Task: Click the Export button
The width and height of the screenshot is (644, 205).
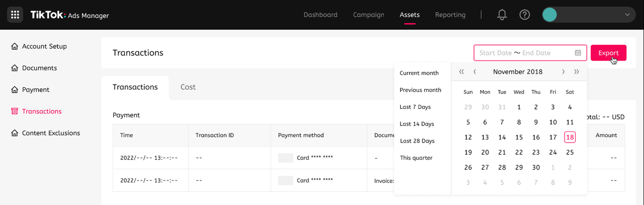Action: (x=608, y=53)
